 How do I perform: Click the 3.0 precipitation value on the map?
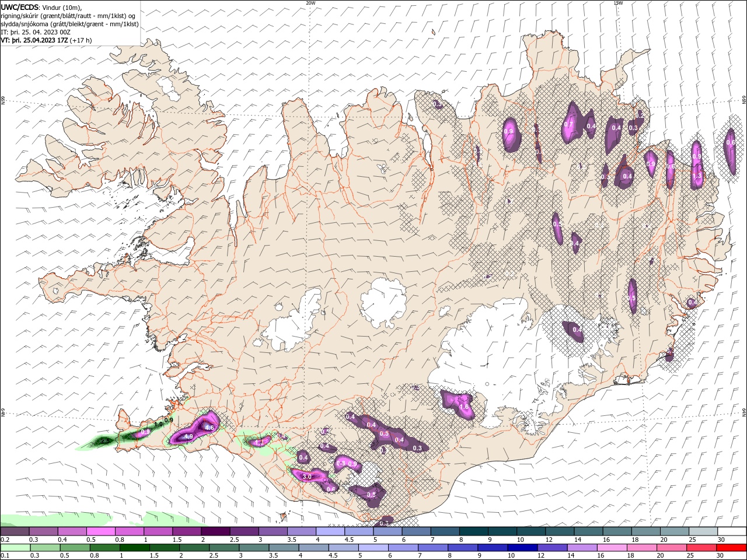307,477
